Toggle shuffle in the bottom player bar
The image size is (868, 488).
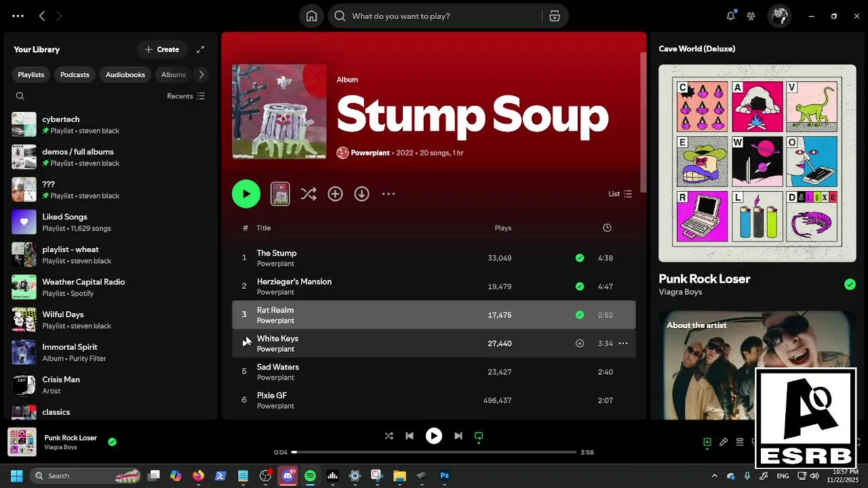point(389,436)
